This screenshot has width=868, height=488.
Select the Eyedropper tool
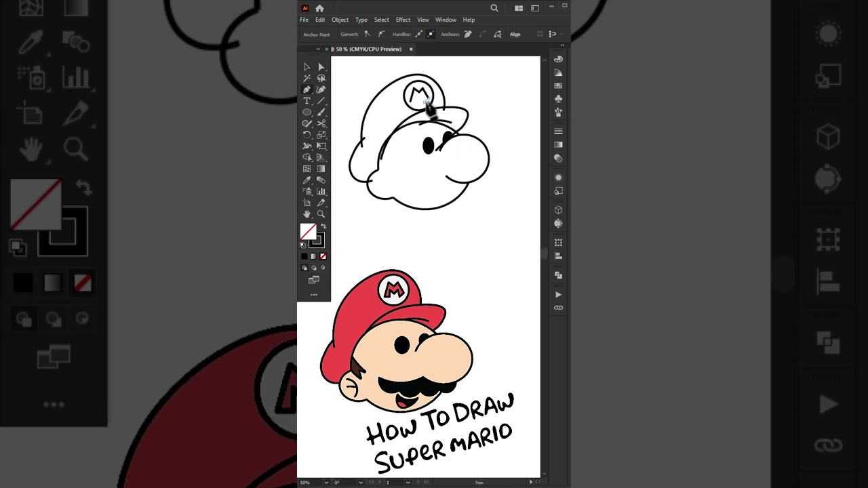(x=307, y=180)
